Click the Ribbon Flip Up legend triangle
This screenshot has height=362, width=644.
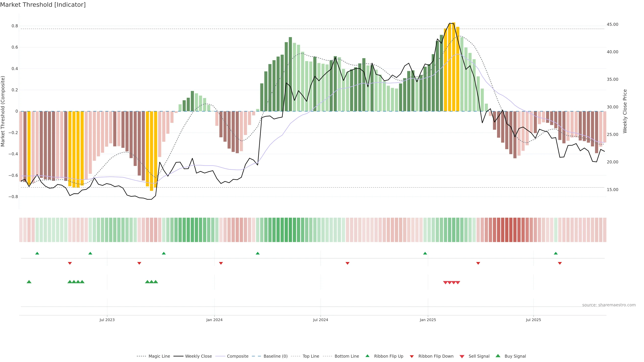coord(367,356)
